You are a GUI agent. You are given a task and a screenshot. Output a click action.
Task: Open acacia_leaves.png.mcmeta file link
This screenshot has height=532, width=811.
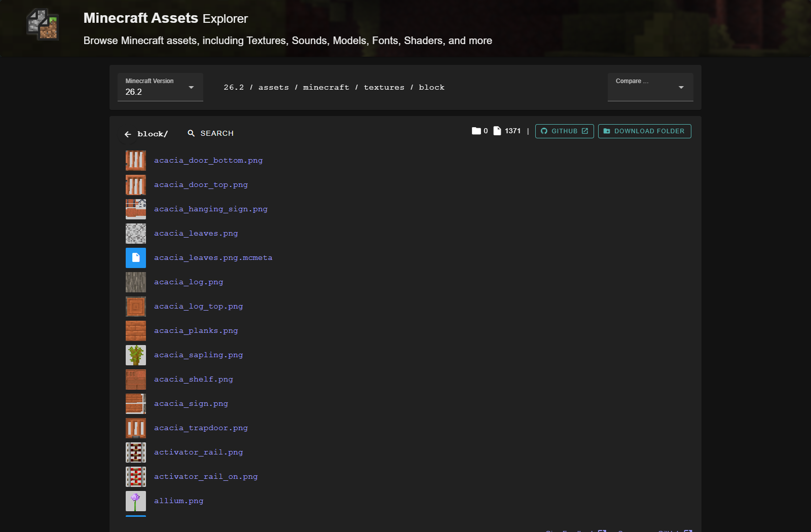(x=213, y=258)
